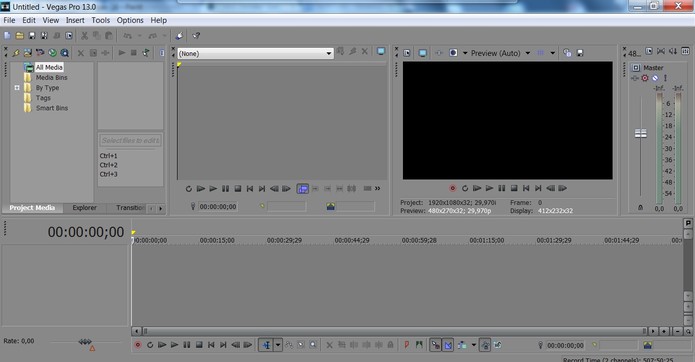Viewport: 695px width, 362px height.
Task: Toggle selected Trimmer timeline overwrite mode button
Action: (303, 189)
